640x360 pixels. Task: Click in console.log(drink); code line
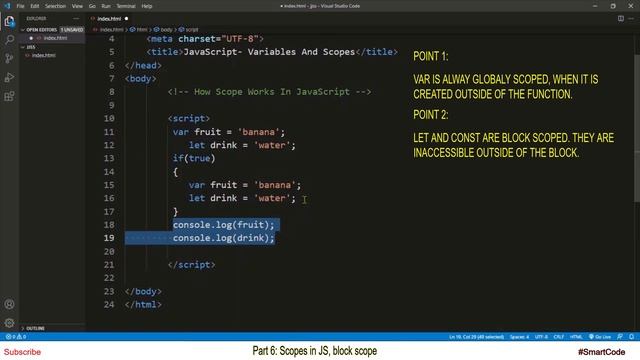click(224, 238)
